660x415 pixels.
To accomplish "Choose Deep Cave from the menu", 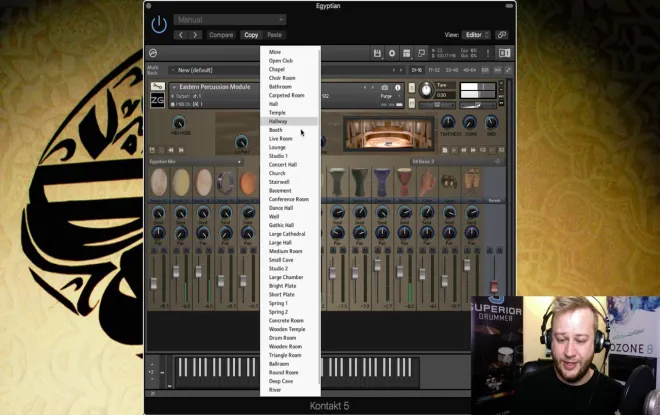I will 281,381.
